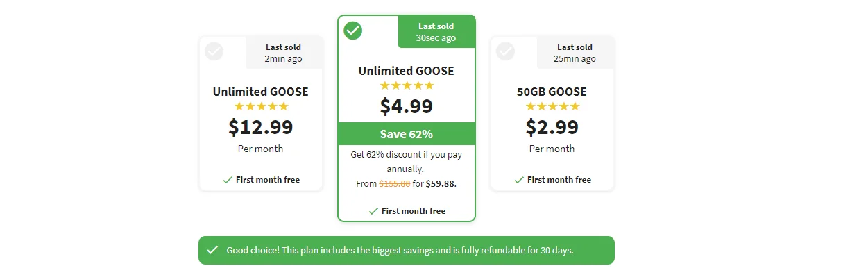Screen dimensions: 868x268
Task: Click First month free checkmark on 50GB card
Action: pyautogui.click(x=519, y=180)
